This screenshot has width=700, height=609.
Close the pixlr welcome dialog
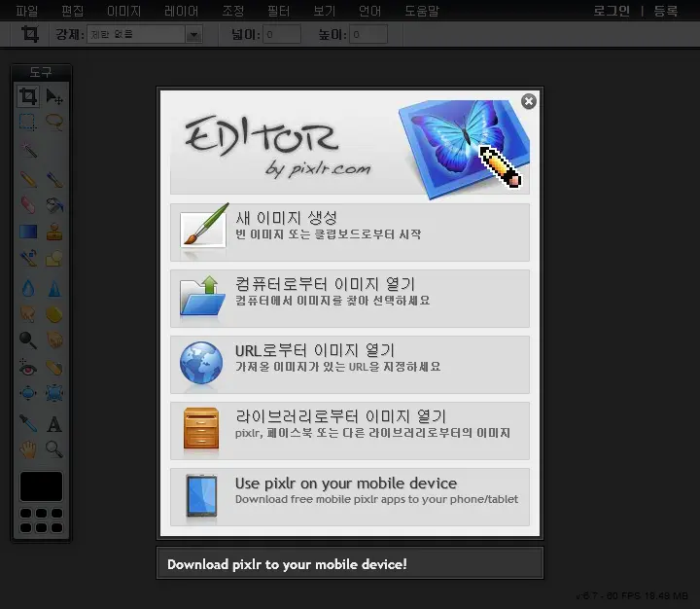(x=528, y=101)
